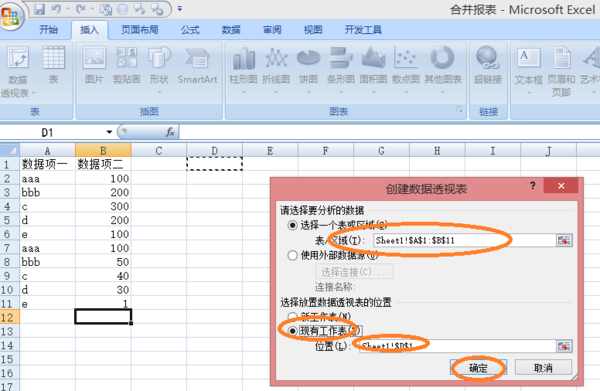Screen dimensions: 600x391
Task: Cancel the dialog with 取消 button
Action: click(x=543, y=368)
